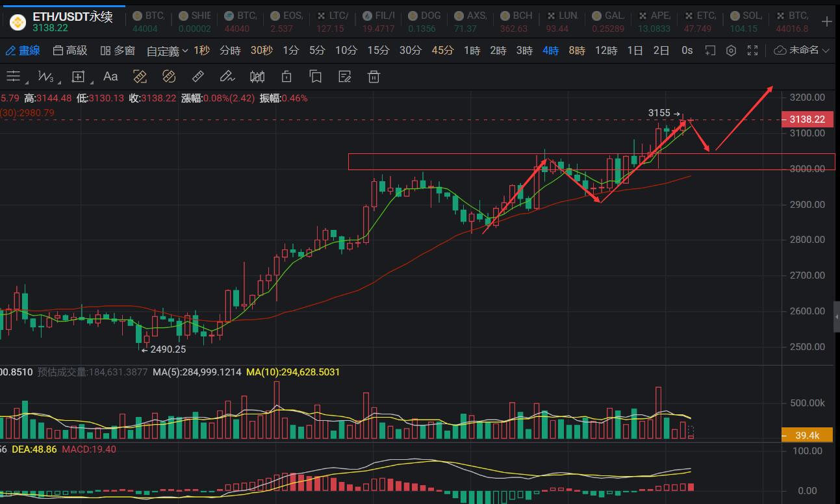840x504 pixels.
Task: Set chart interval to 12時
Action: [x=606, y=51]
